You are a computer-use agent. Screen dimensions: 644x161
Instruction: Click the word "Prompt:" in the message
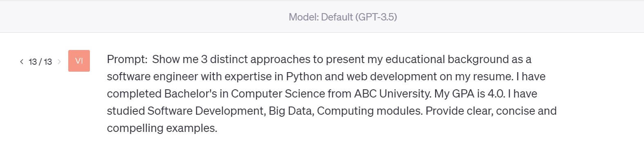(127, 59)
